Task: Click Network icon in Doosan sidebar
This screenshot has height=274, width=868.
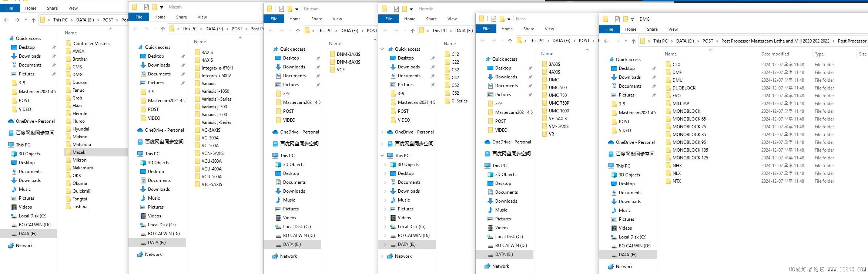Action: click(275, 256)
